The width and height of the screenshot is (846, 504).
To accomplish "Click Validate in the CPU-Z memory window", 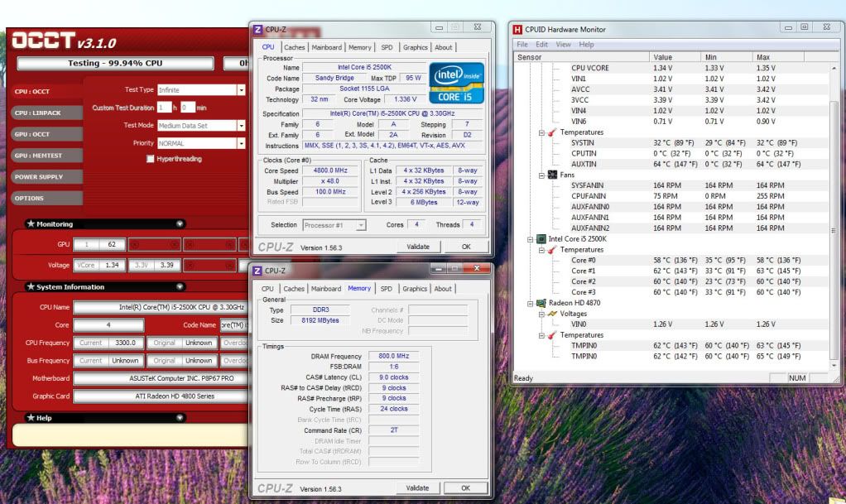I will [417, 487].
